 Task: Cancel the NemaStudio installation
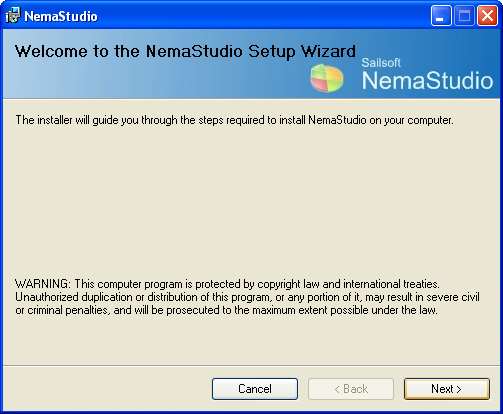tap(255, 389)
